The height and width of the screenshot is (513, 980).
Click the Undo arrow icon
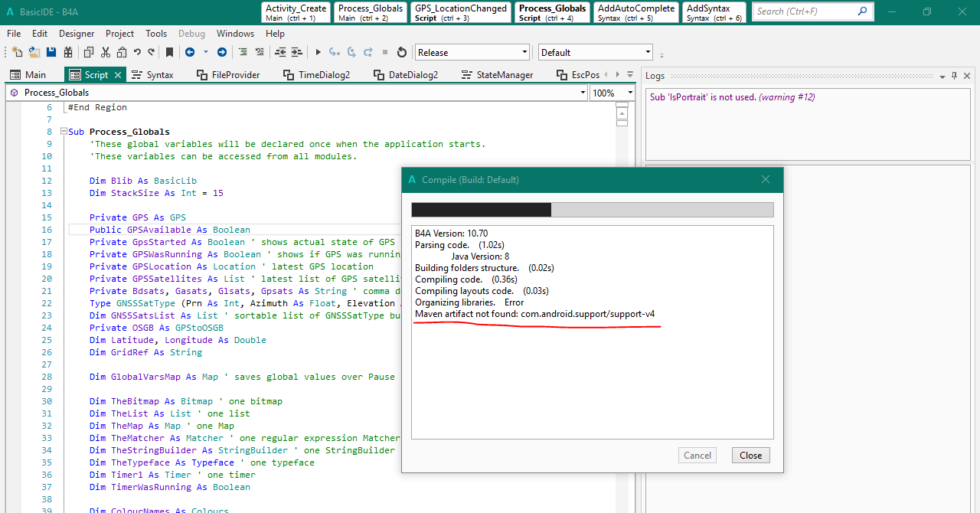click(137, 53)
